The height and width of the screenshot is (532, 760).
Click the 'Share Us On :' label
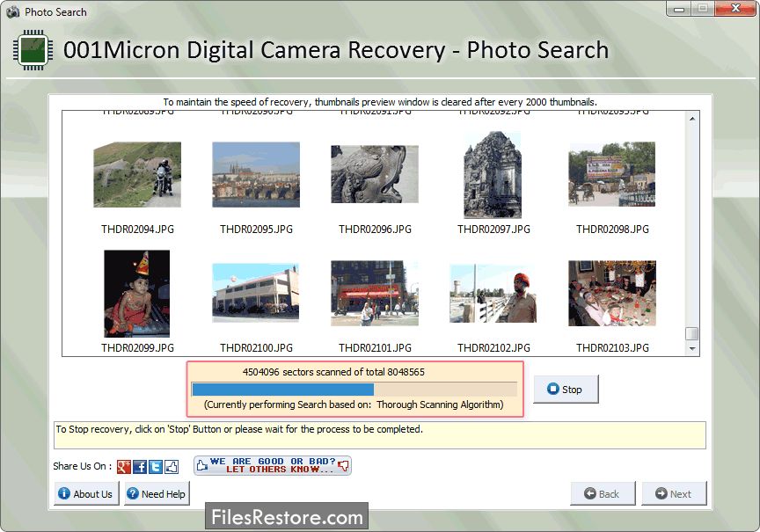(83, 466)
